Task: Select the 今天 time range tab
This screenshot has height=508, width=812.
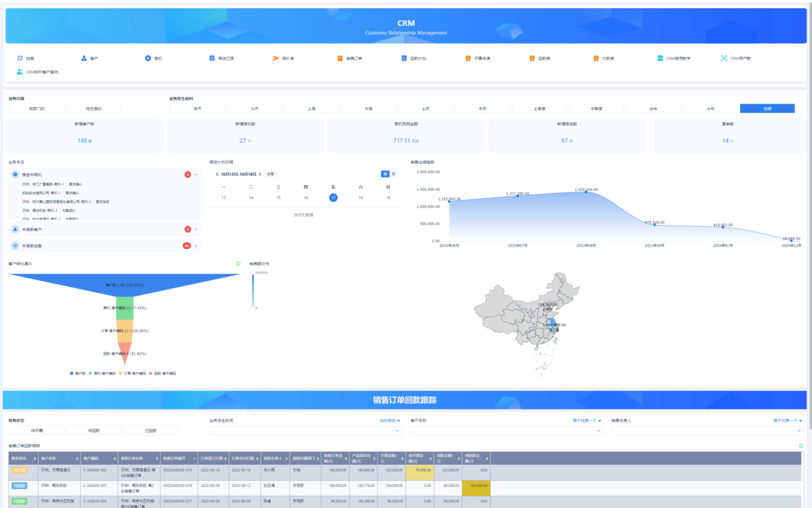Action: coord(254,108)
